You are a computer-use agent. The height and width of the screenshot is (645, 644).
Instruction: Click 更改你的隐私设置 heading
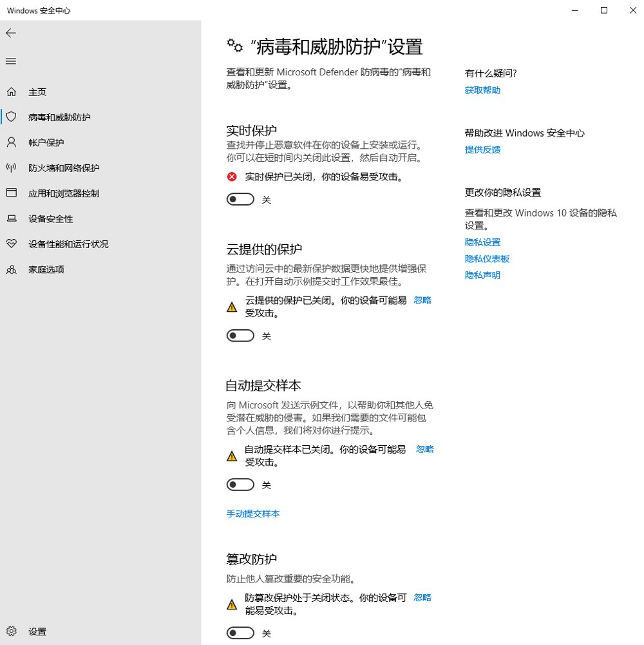point(502,193)
